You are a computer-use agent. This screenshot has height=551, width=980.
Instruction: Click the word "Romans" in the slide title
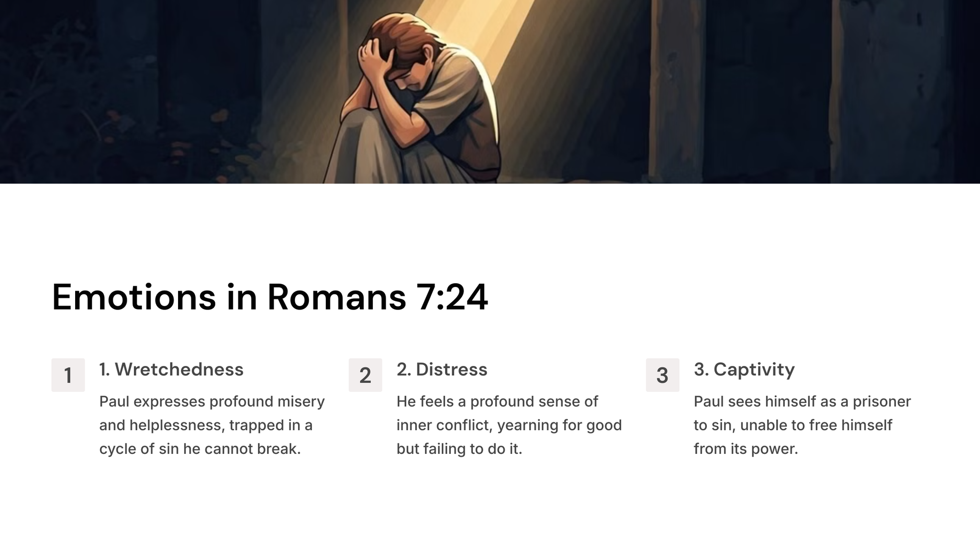point(337,297)
